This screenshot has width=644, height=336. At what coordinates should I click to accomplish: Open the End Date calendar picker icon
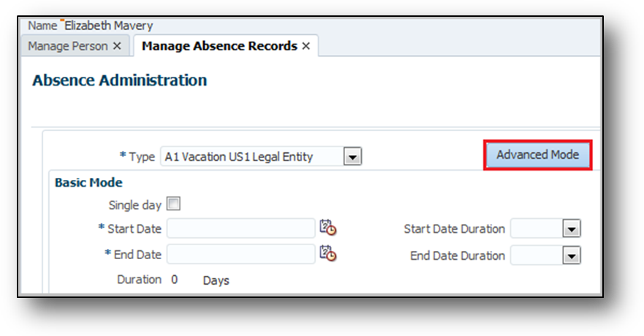(328, 254)
